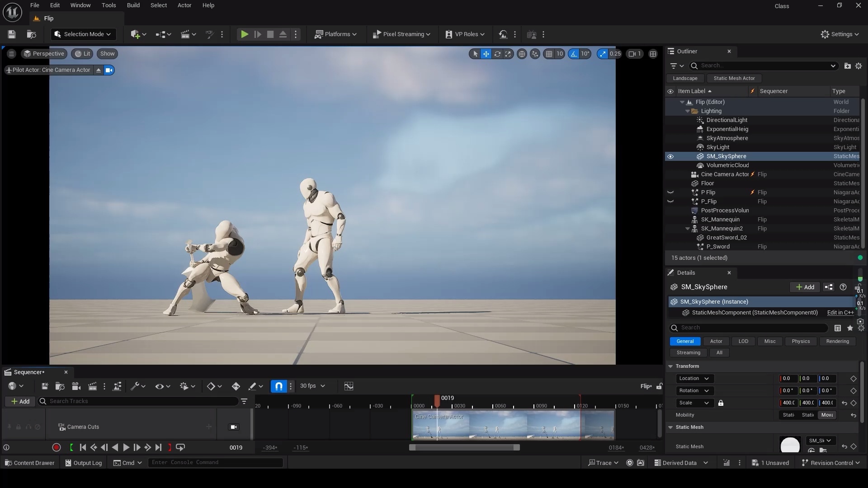868x488 pixels.
Task: Click the Edit in C++ link
Action: tap(840, 312)
